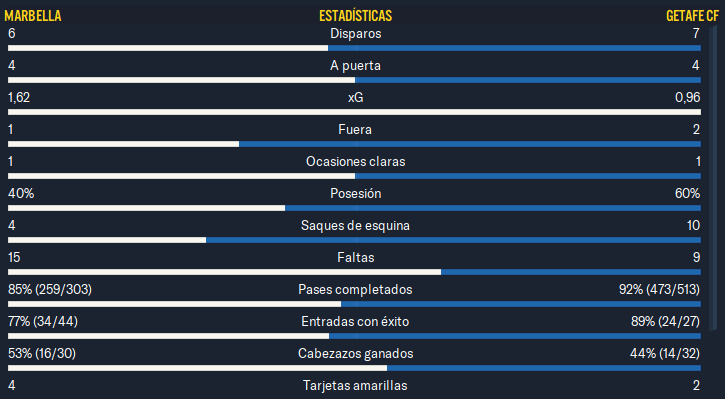
Task: Select the Saques de esquina label
Action: tap(356, 226)
